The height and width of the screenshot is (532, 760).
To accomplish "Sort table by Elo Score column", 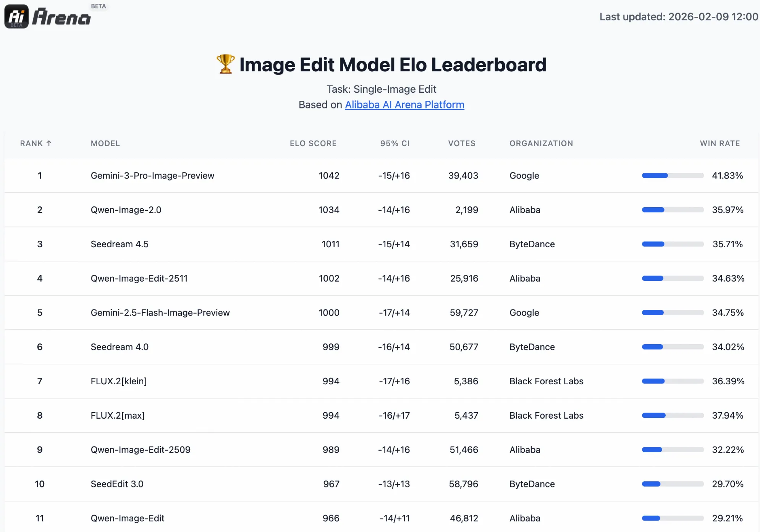I will tap(313, 143).
